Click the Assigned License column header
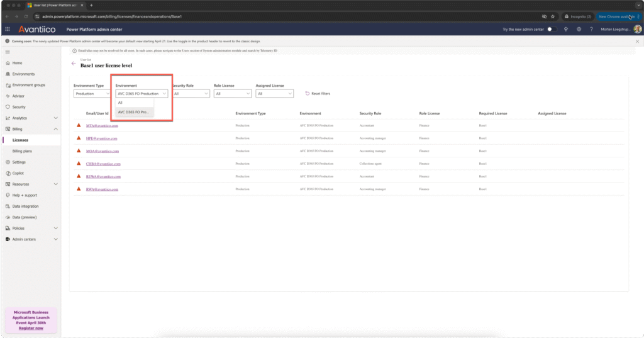The width and height of the screenshot is (644, 345). point(552,113)
